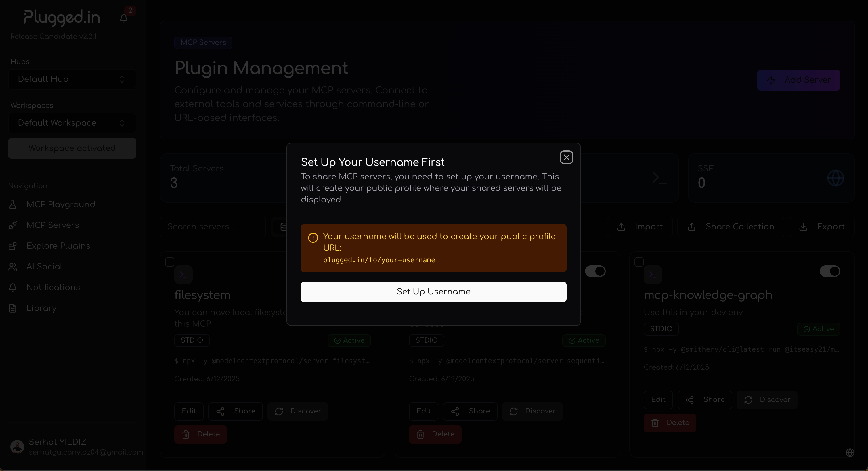Click the STDIO badge on the mcp-knowledge-graph card

pos(661,329)
